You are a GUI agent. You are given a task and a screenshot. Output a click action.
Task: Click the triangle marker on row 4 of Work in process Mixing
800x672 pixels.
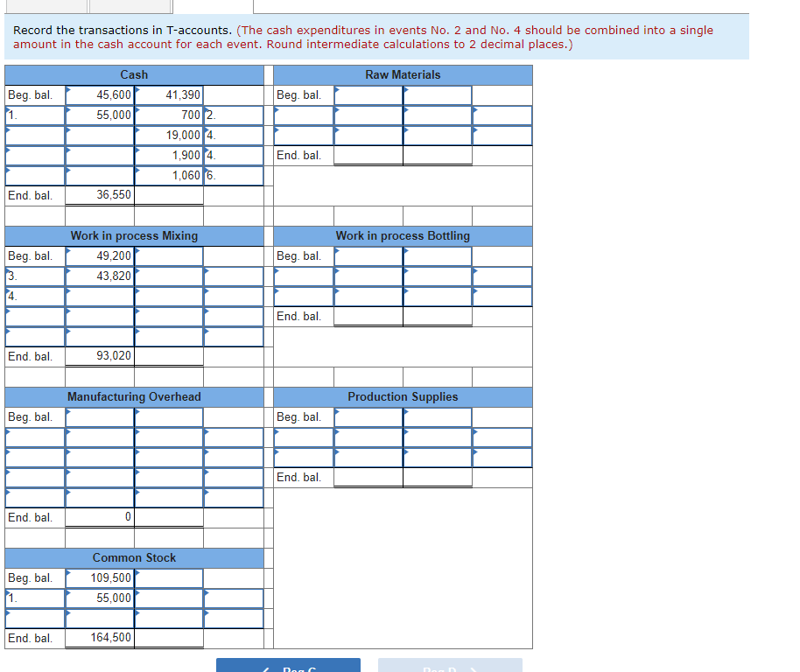coord(68,292)
